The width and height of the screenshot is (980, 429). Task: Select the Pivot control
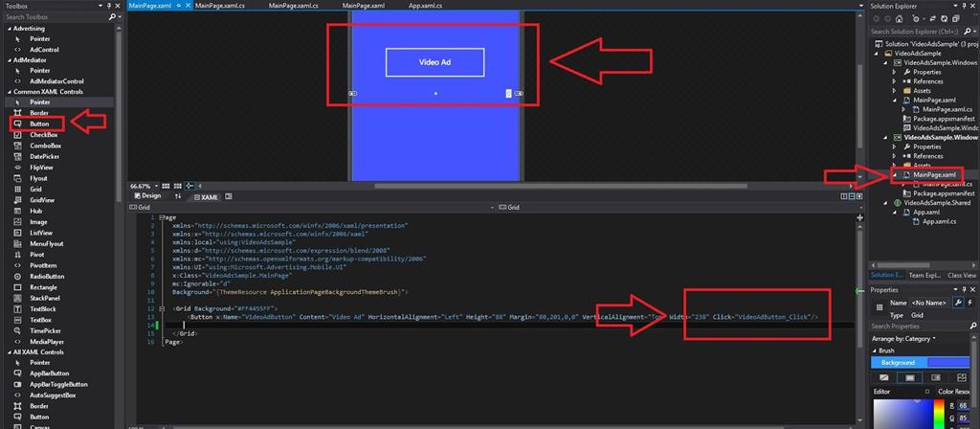click(x=37, y=255)
